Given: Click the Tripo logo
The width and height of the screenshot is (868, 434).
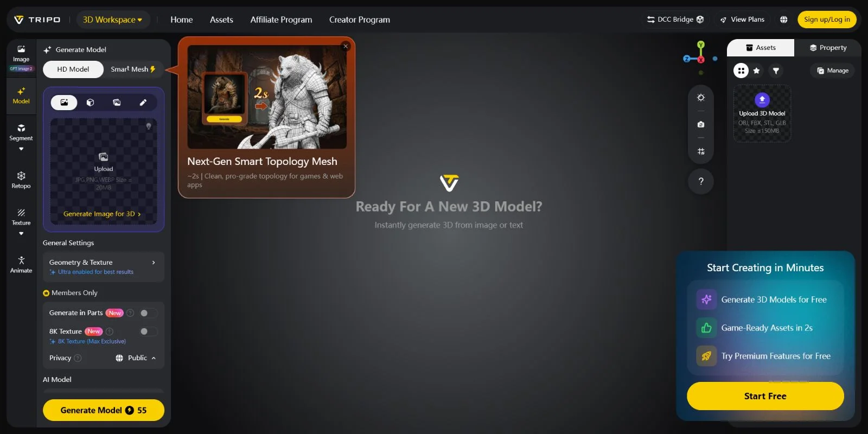Looking at the screenshot, I should (x=37, y=20).
